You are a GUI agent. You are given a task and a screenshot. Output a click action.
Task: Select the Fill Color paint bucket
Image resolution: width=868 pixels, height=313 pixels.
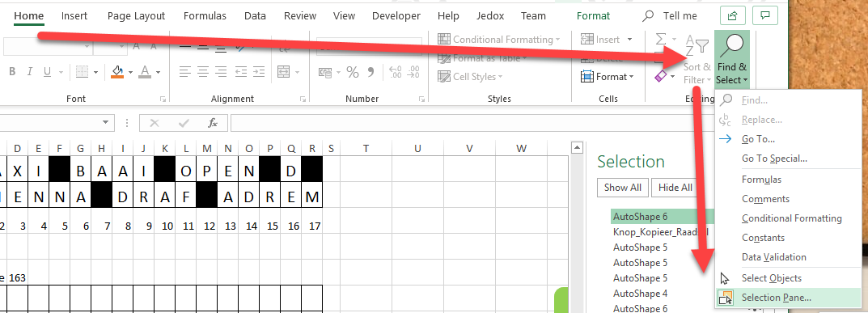pos(117,72)
